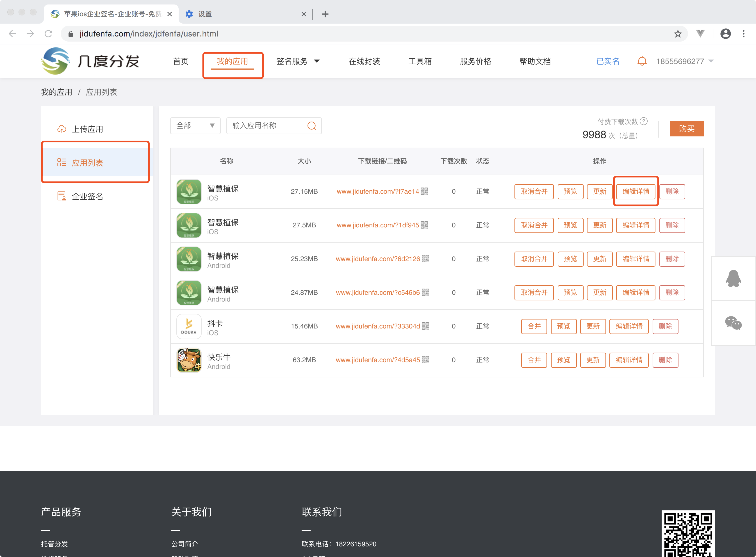Screen dimensions: 756x557
Task: Click the browser address bar URL
Action: point(149,34)
